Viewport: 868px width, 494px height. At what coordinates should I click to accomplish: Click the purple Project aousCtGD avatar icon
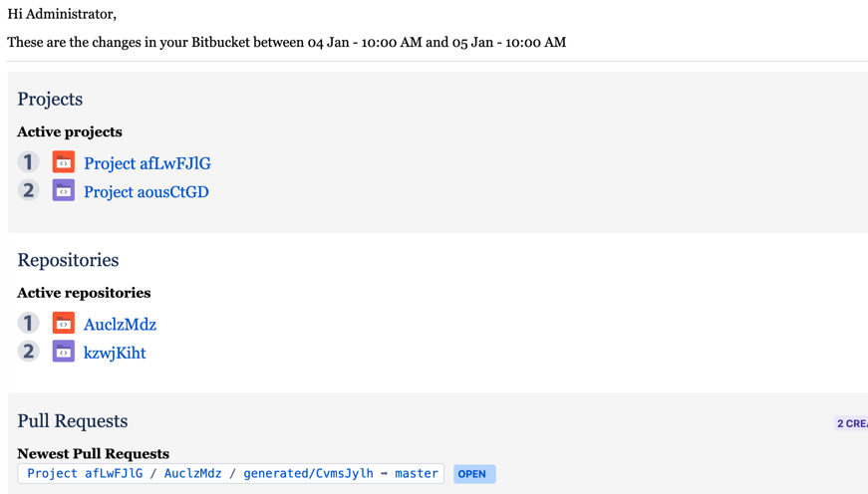coord(64,190)
